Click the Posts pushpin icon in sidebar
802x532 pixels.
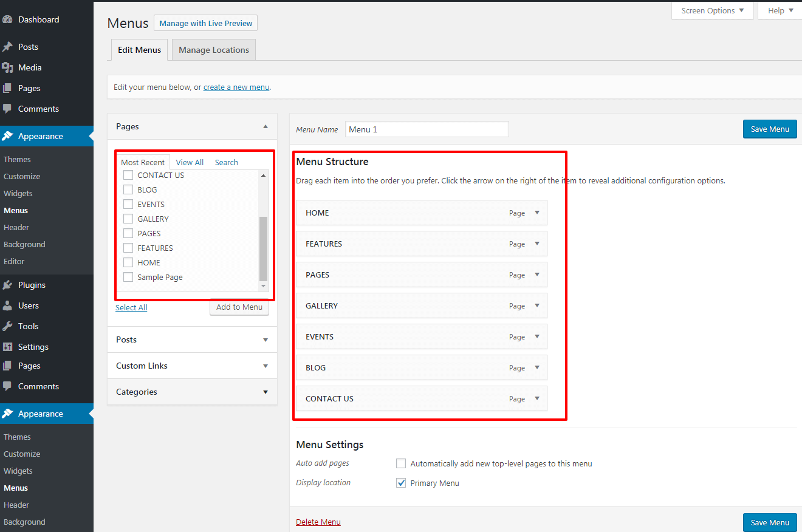[7, 47]
